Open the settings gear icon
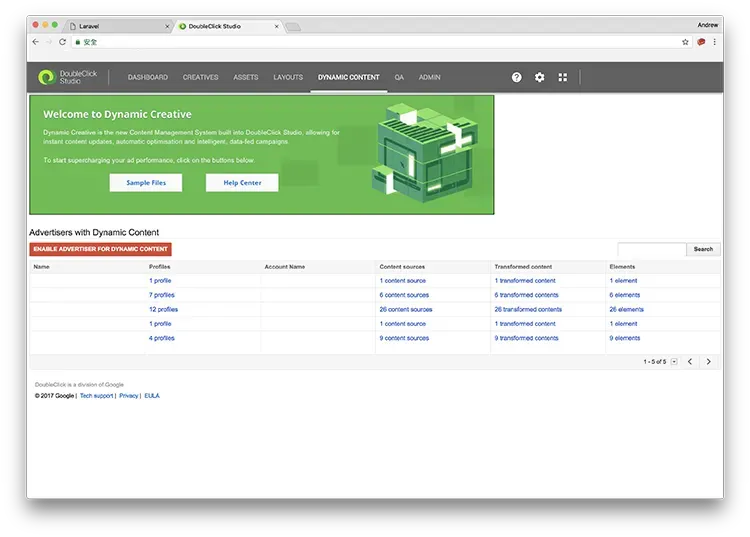 tap(540, 77)
